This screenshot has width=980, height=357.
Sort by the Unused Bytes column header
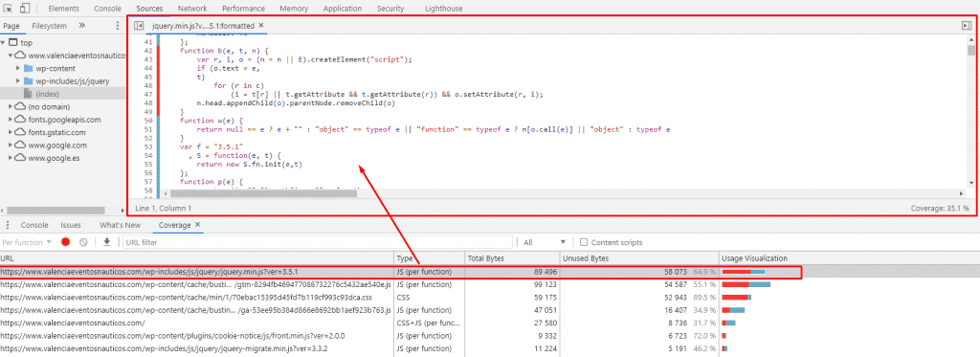639,258
